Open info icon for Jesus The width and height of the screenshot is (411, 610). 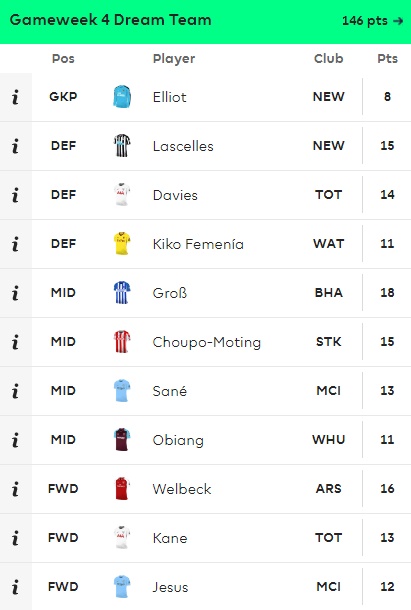tap(15, 587)
